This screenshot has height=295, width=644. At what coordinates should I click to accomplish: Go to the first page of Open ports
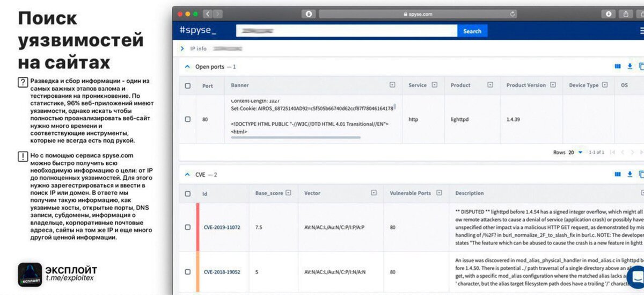(x=613, y=153)
